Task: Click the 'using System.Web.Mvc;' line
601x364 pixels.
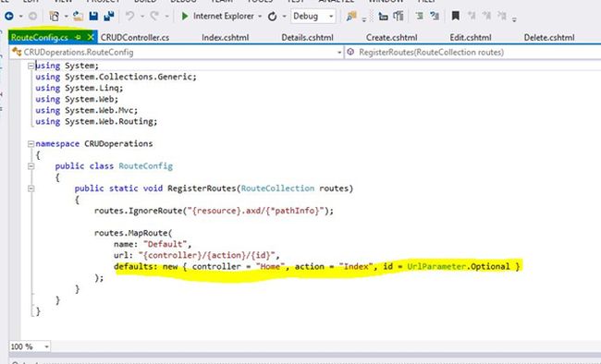Action: [x=87, y=110]
